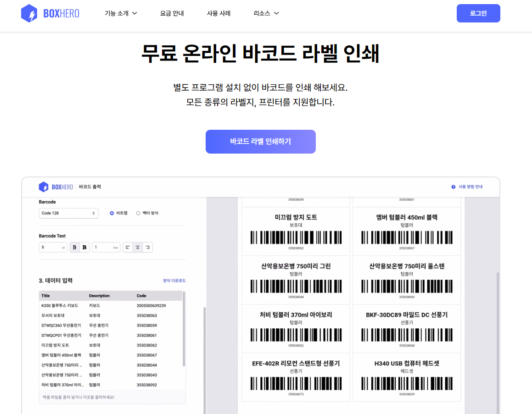Click the Description column header
This screenshot has height=414, width=532.
pos(99,296)
